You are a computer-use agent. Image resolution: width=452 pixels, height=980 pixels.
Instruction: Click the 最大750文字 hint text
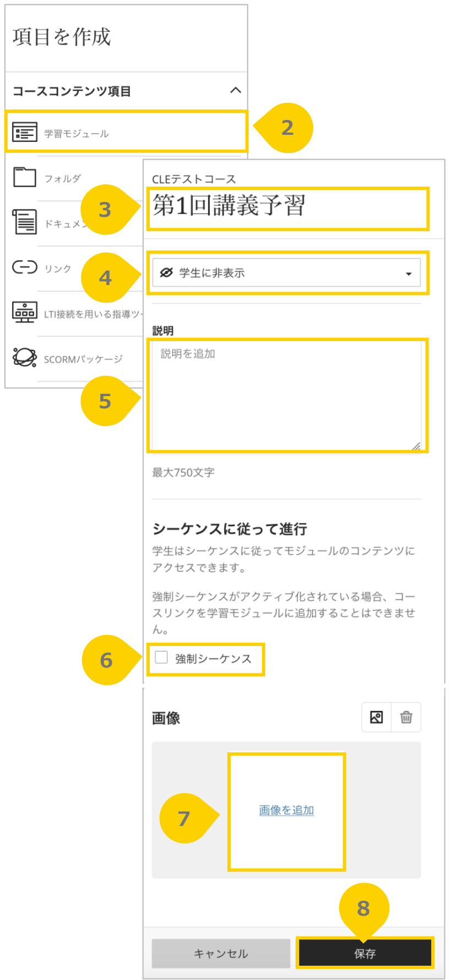click(x=183, y=472)
